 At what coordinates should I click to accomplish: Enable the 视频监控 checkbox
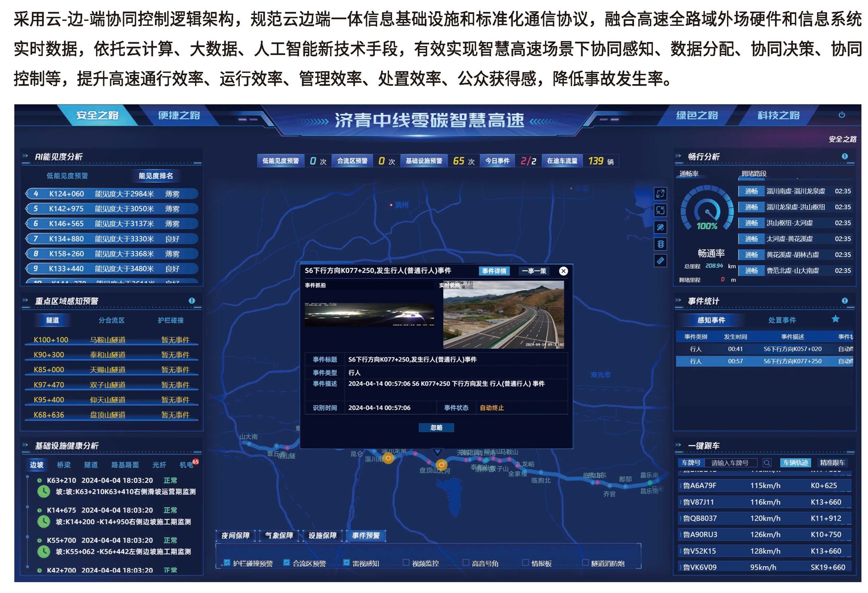tap(406, 563)
